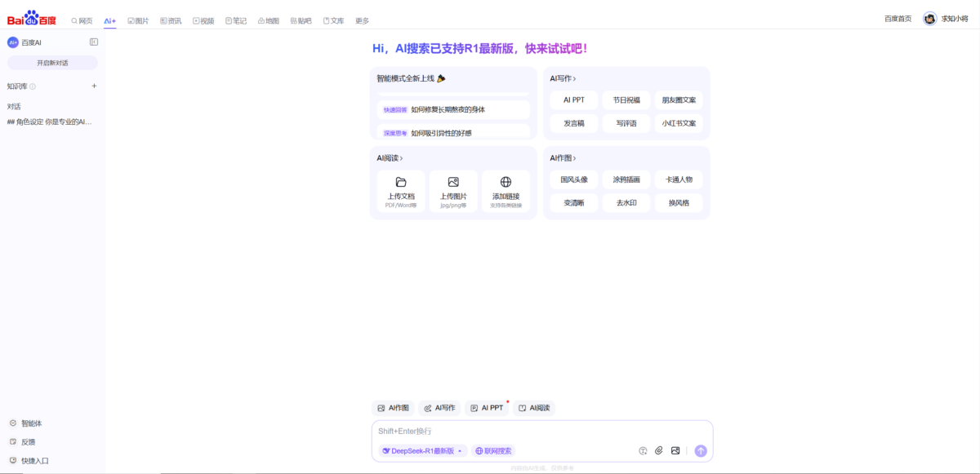The image size is (980, 474).
Task: Switch to the 网页 tab
Action: 82,20
